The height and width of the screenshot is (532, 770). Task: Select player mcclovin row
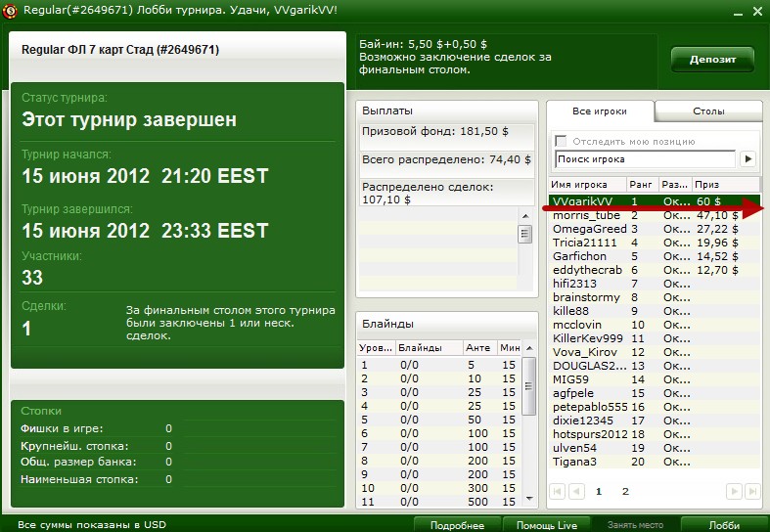coord(655,325)
